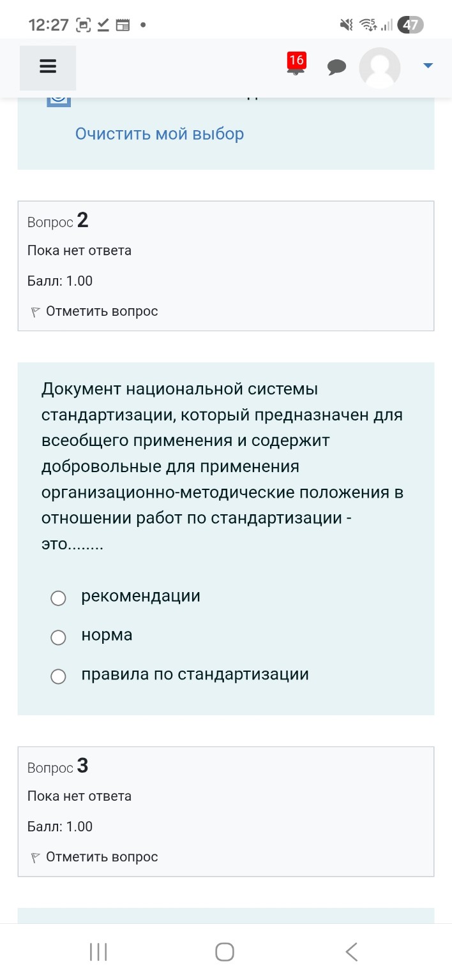Select the норма answer option
Screen dimensions: 452x980
coord(58,637)
